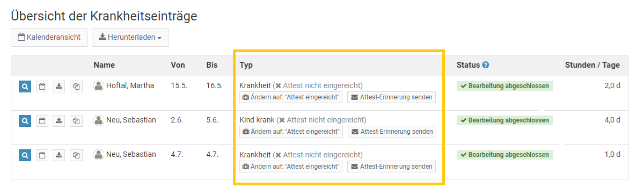Expand the Herunterladen dropdown
Image resolution: width=644 pixels, height=195 pixels.
[130, 38]
